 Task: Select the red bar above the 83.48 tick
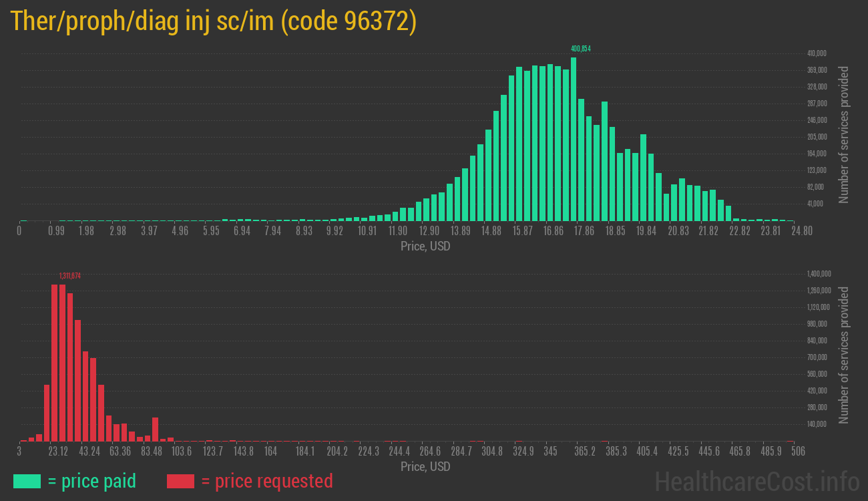tap(155, 429)
